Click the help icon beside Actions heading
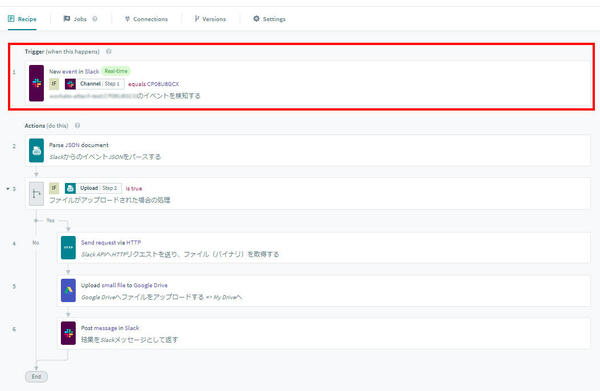600x391 pixels. click(77, 125)
